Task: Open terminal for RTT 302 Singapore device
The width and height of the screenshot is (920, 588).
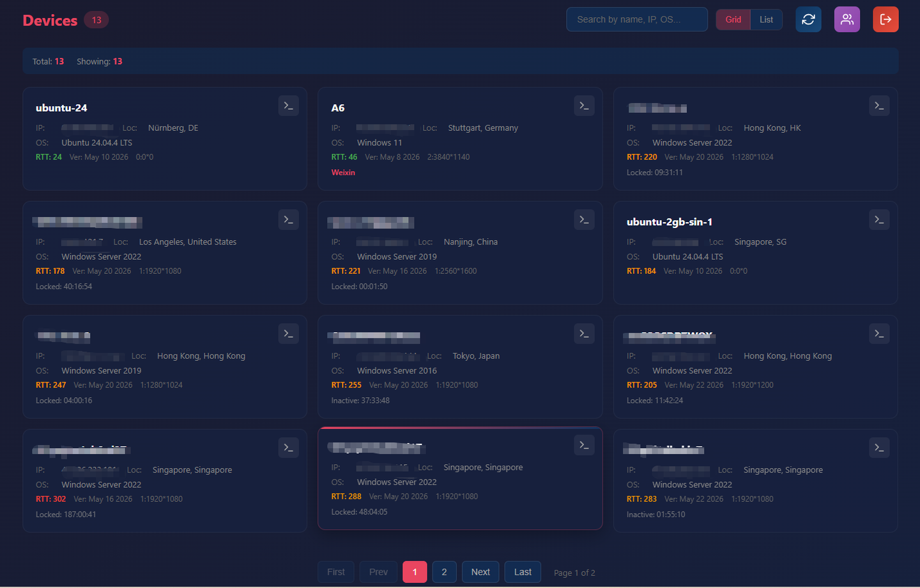Action: [288, 448]
